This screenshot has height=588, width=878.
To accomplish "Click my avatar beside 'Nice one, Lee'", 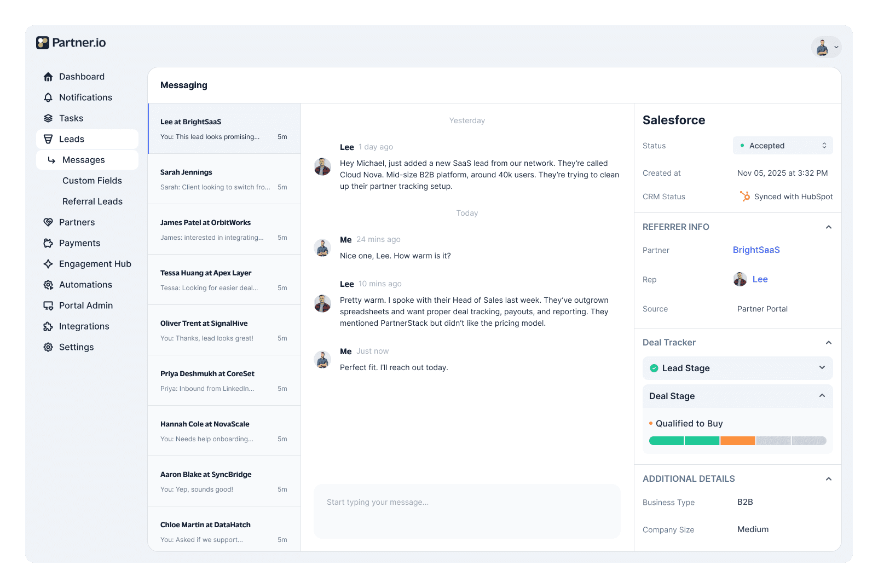I will [x=322, y=247].
